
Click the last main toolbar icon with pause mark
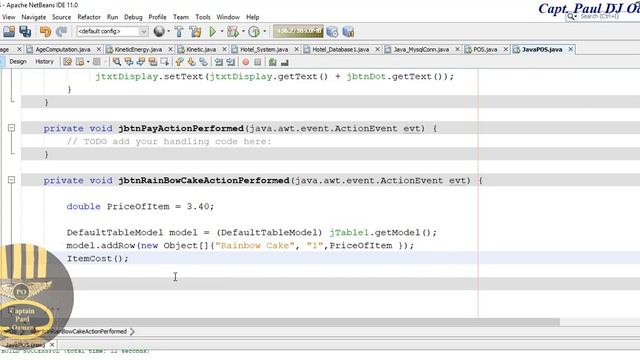(x=348, y=31)
